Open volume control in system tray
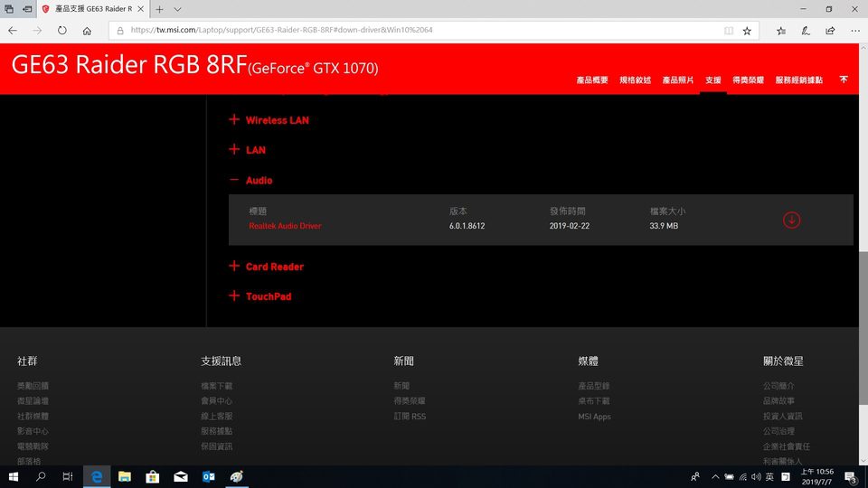 click(x=756, y=476)
